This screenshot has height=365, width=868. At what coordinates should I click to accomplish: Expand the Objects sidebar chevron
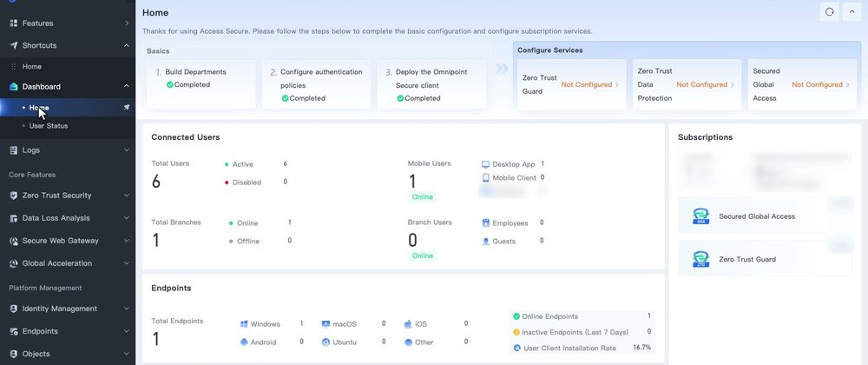pyautogui.click(x=127, y=354)
